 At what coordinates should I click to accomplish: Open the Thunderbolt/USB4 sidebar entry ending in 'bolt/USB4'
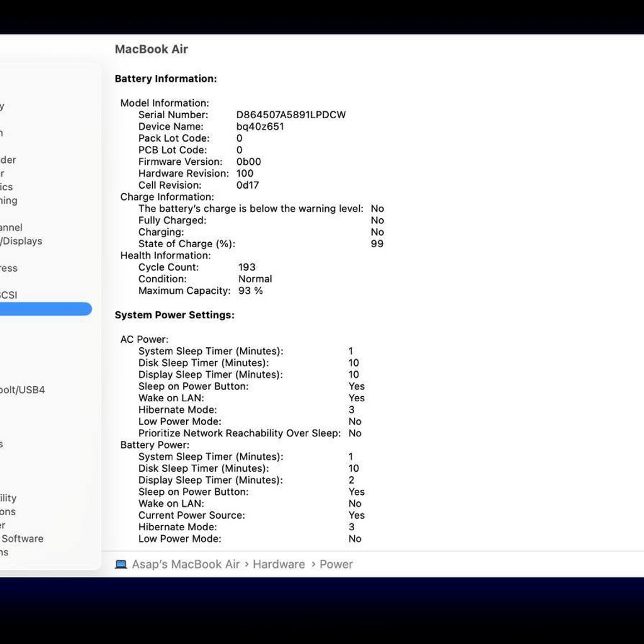click(x=22, y=390)
